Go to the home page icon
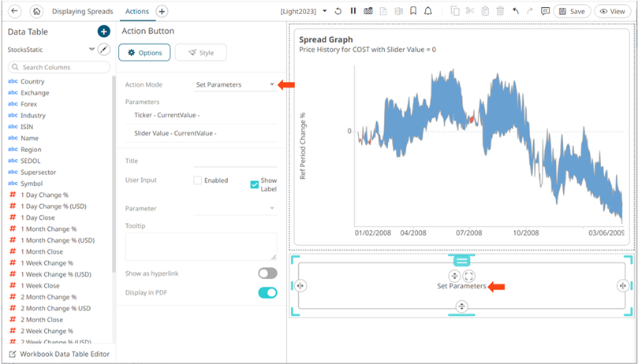Screen dimensions: 638x364 [x=36, y=12]
